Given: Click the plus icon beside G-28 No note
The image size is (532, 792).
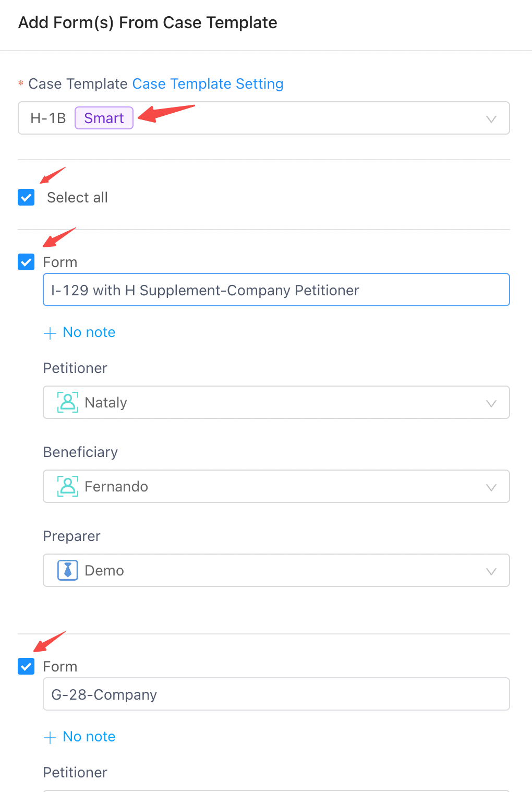Looking at the screenshot, I should pyautogui.click(x=50, y=737).
